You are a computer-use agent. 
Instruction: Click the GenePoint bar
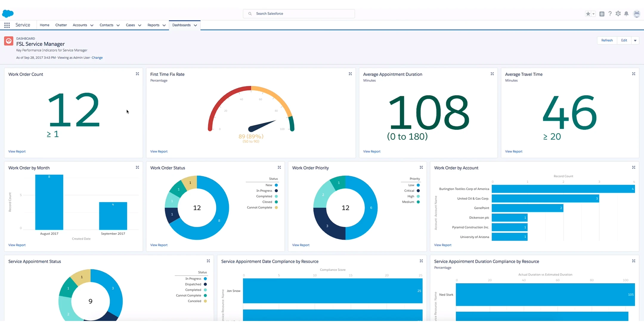527,208
